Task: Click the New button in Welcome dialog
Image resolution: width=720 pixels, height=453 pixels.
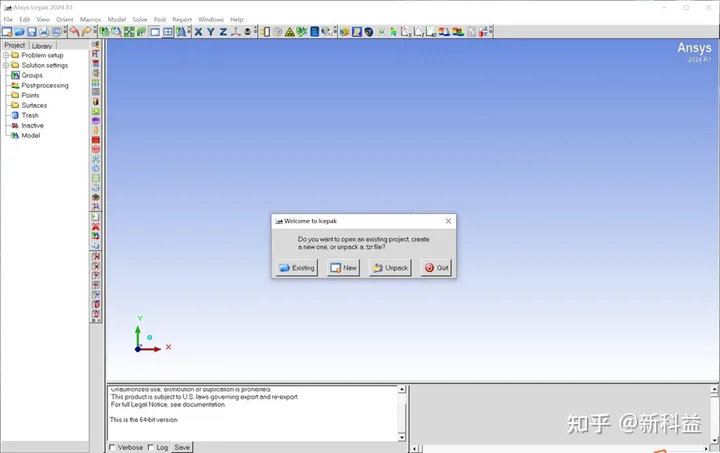Action: click(x=343, y=268)
